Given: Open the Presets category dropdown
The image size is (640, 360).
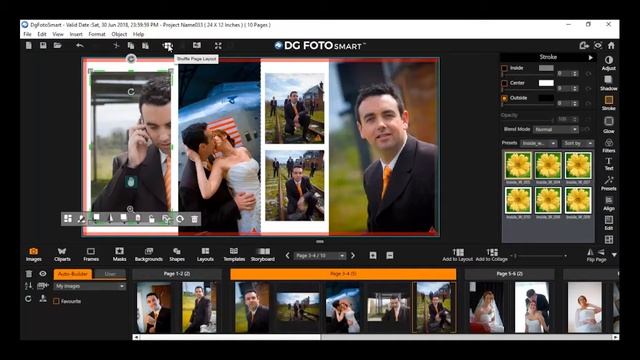Looking at the screenshot, I should 539,143.
